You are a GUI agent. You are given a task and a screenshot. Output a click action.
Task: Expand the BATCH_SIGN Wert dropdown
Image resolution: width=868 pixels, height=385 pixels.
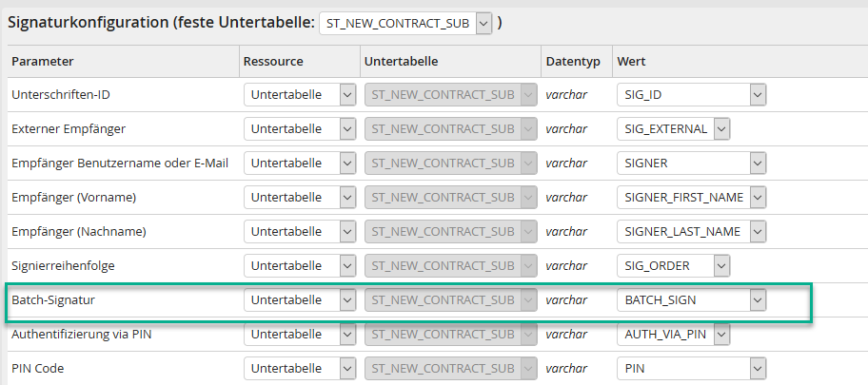coord(691,300)
